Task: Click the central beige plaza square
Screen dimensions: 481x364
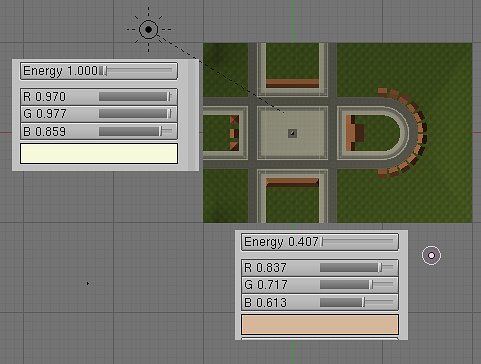Action: coord(292,133)
